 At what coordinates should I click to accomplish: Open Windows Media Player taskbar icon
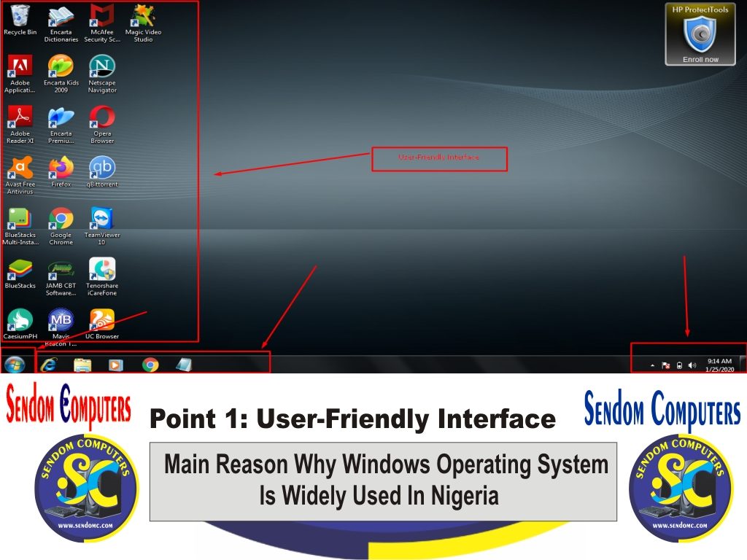[116, 365]
